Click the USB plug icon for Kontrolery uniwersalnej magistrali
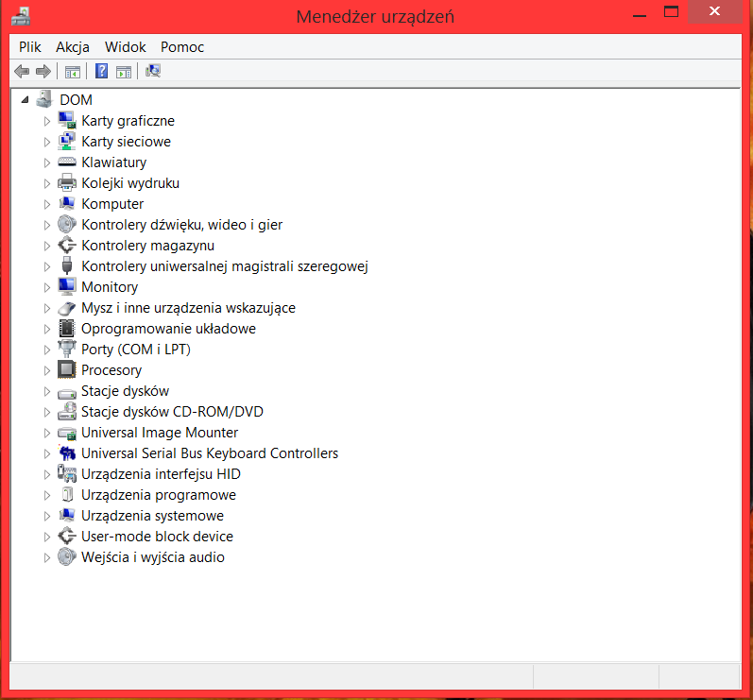753x700 pixels. 67,265
